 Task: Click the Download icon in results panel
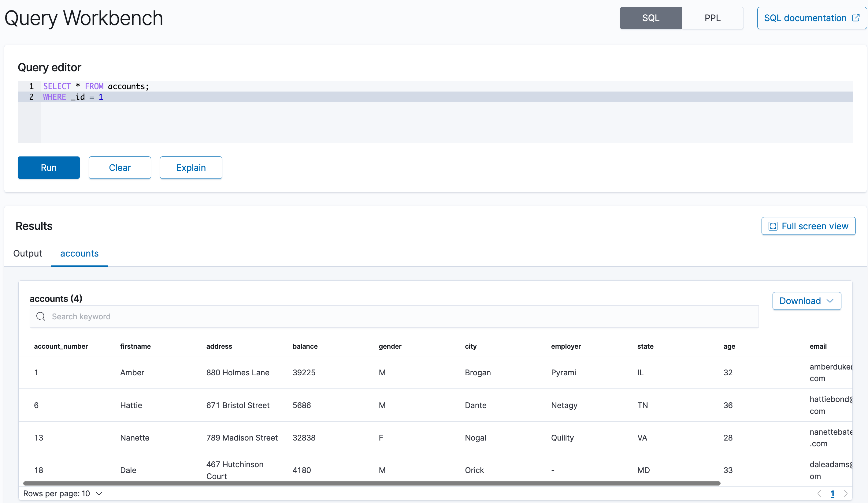coord(807,301)
